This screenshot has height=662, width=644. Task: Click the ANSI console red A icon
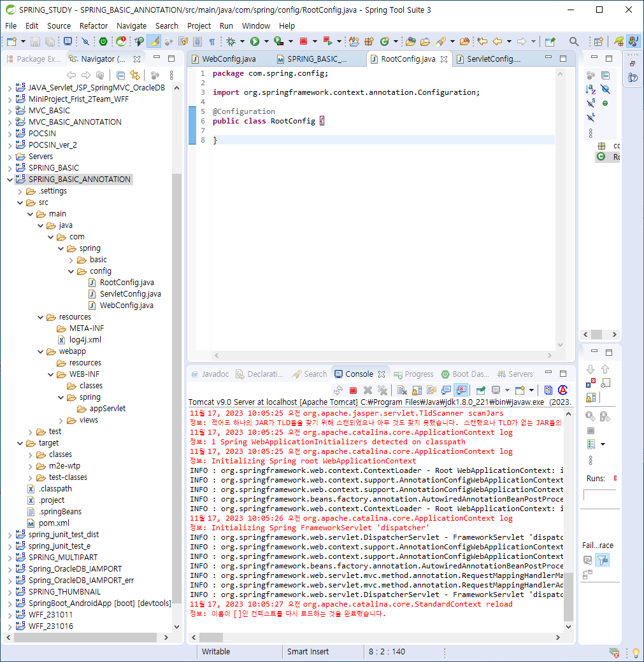tap(562, 391)
